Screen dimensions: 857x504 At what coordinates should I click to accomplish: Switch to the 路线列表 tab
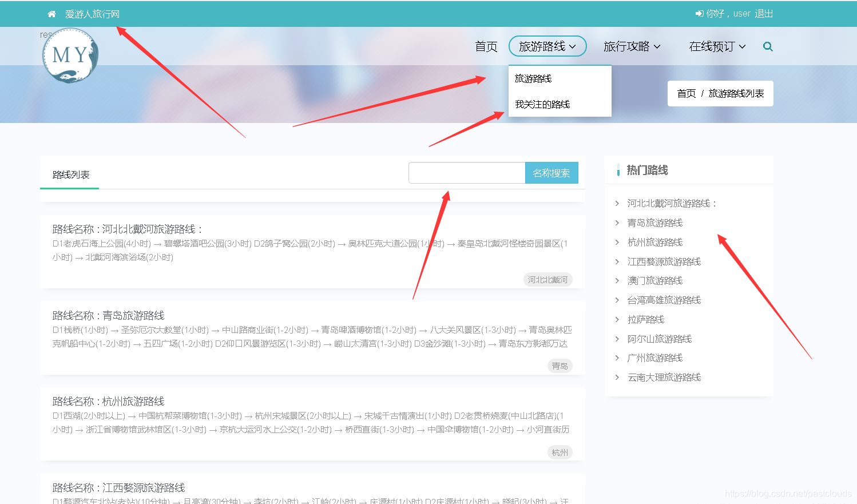click(70, 174)
